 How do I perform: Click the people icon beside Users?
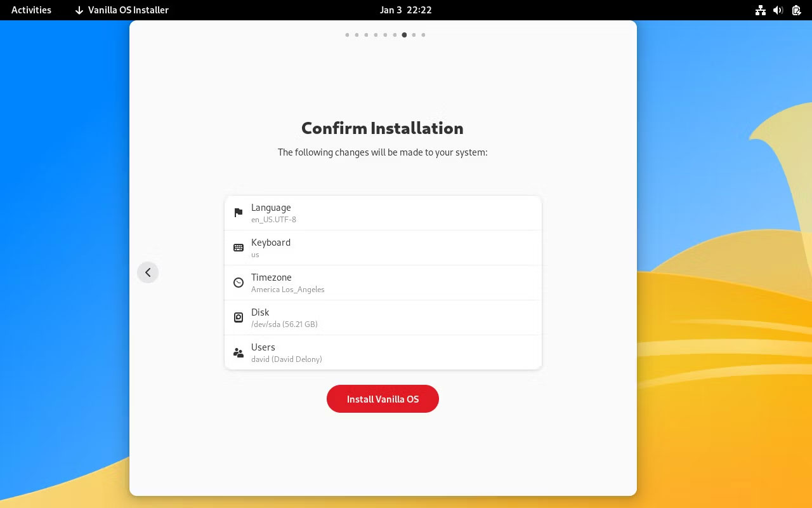point(239,352)
